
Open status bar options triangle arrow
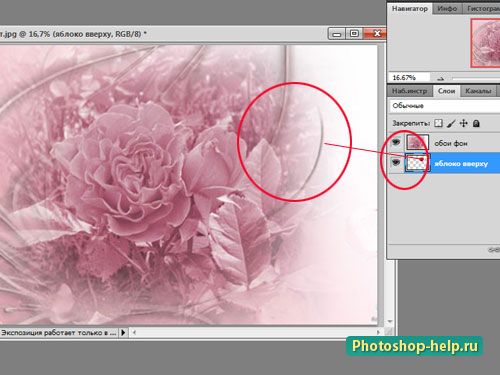123,332
